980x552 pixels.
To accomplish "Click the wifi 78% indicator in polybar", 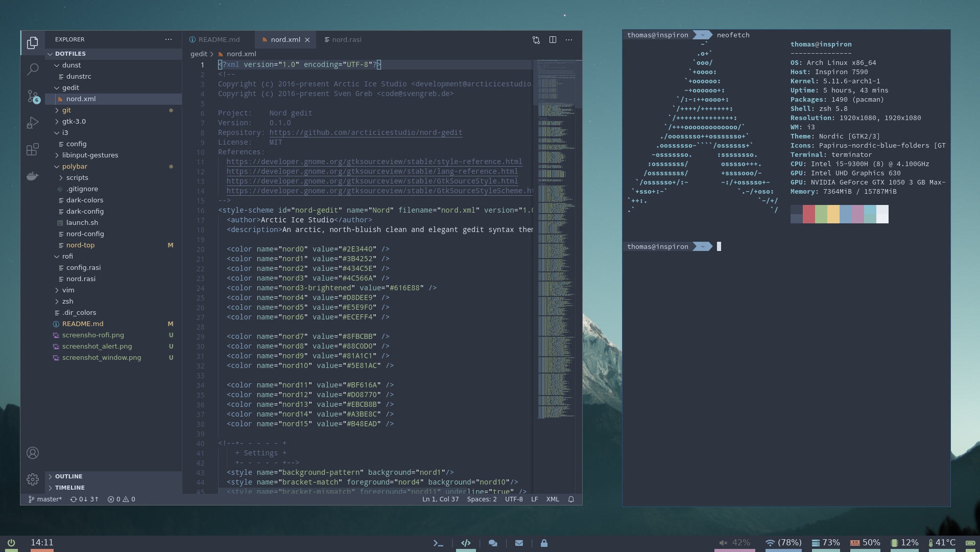I will point(783,543).
